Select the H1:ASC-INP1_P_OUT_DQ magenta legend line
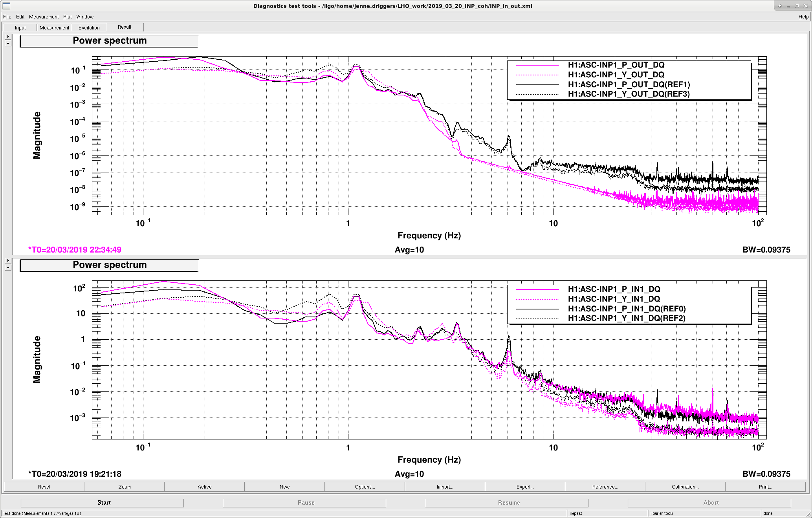 coord(537,65)
